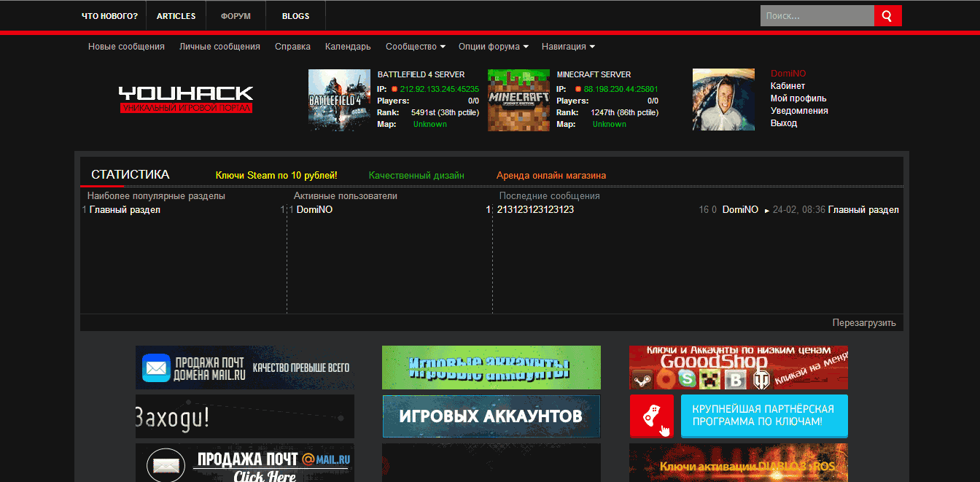Viewport: 980px width, 482px height.
Task: Click the red gamepad icon banner
Action: pyautogui.click(x=651, y=416)
